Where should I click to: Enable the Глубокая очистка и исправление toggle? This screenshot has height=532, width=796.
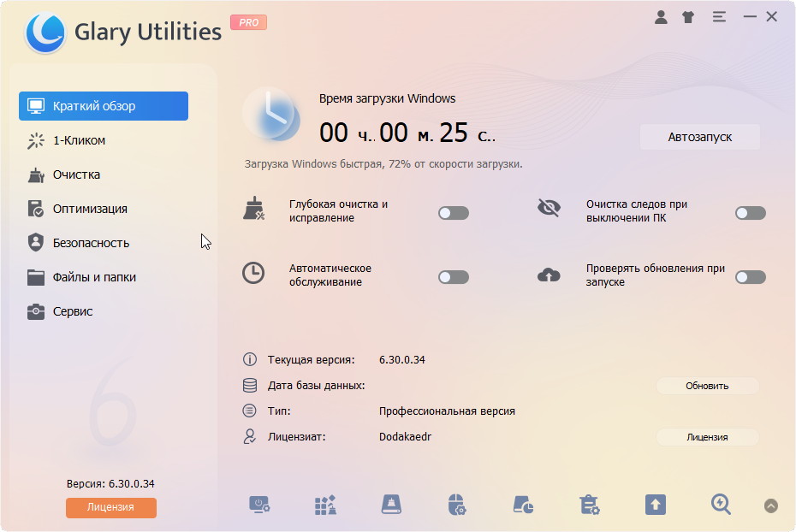[454, 213]
